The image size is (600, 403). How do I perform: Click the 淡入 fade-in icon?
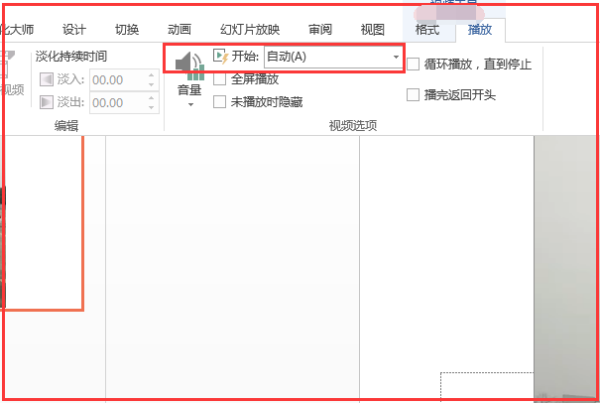(x=46, y=80)
